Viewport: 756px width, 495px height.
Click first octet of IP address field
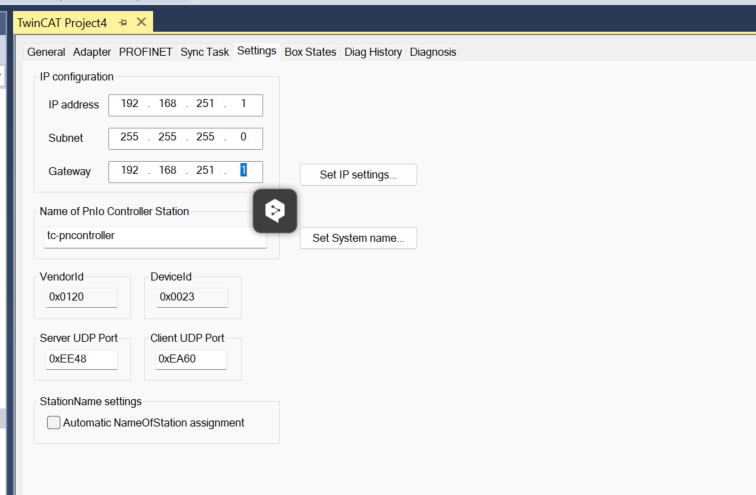pos(130,104)
